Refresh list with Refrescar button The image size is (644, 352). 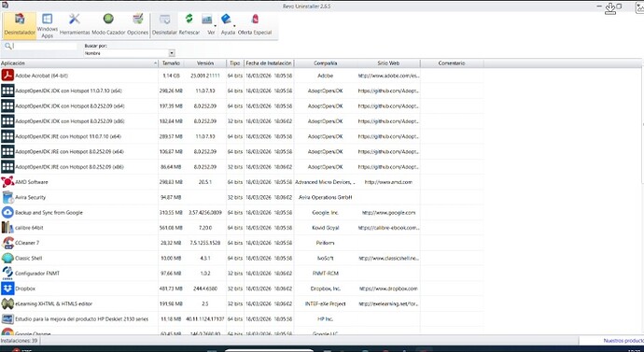(x=189, y=25)
